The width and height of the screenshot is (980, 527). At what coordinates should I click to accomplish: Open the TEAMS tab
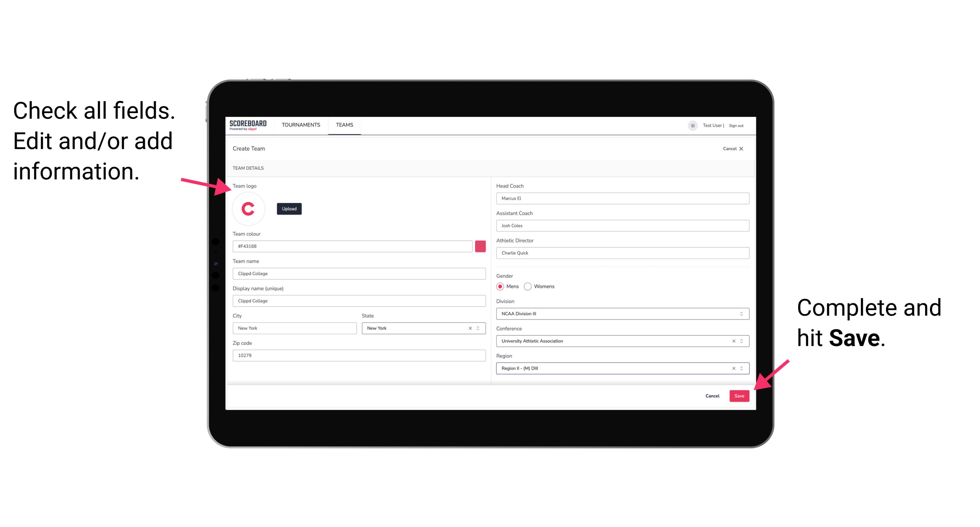pos(345,125)
